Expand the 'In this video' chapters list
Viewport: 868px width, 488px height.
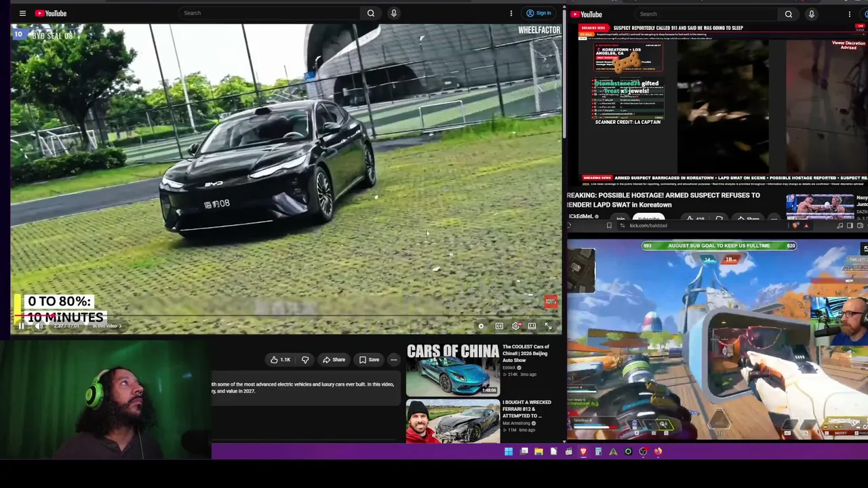tap(106, 326)
